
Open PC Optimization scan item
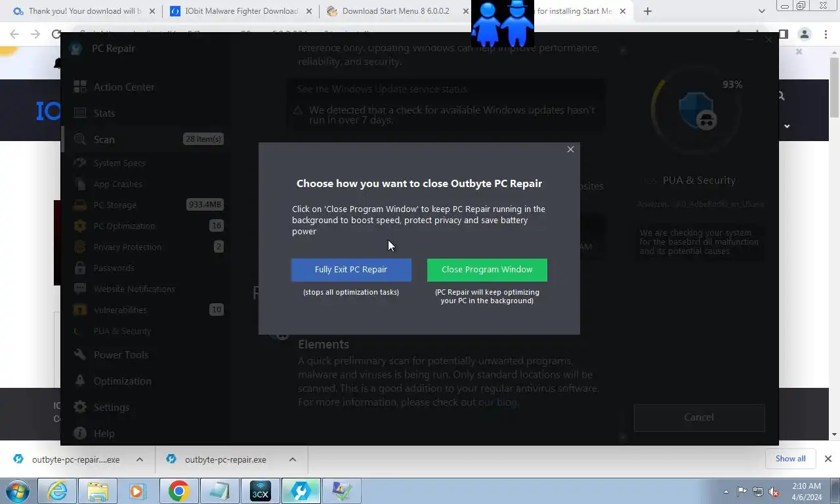(124, 226)
